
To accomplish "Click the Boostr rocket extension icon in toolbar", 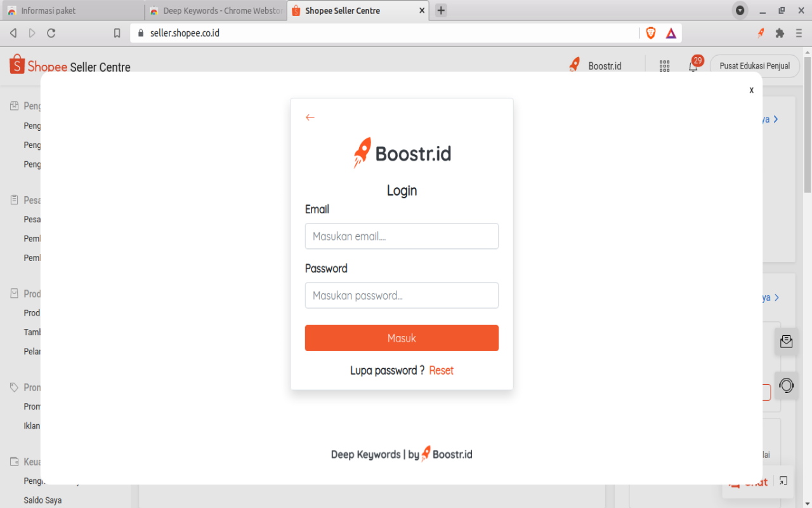I will click(x=761, y=33).
